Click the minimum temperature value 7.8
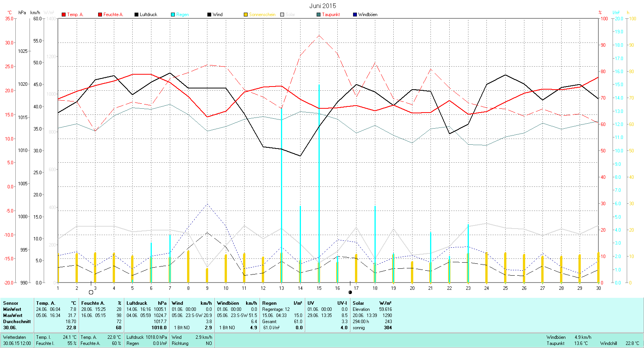The width and height of the screenshot is (644, 348). pos(73,309)
